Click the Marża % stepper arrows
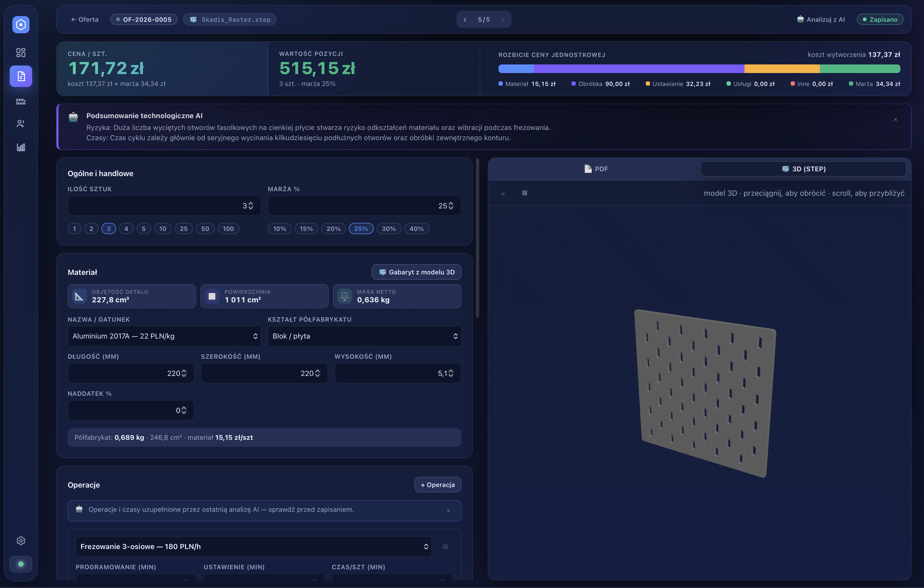This screenshot has width=924, height=588. 451,206
